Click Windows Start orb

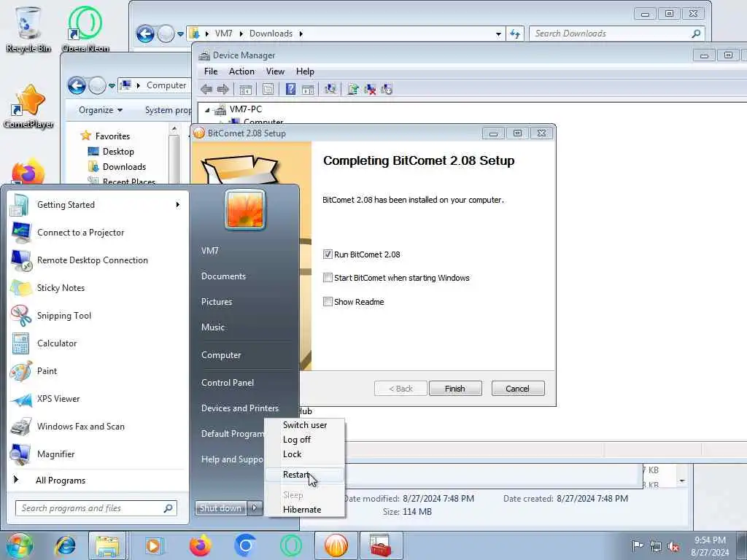pos(20,545)
